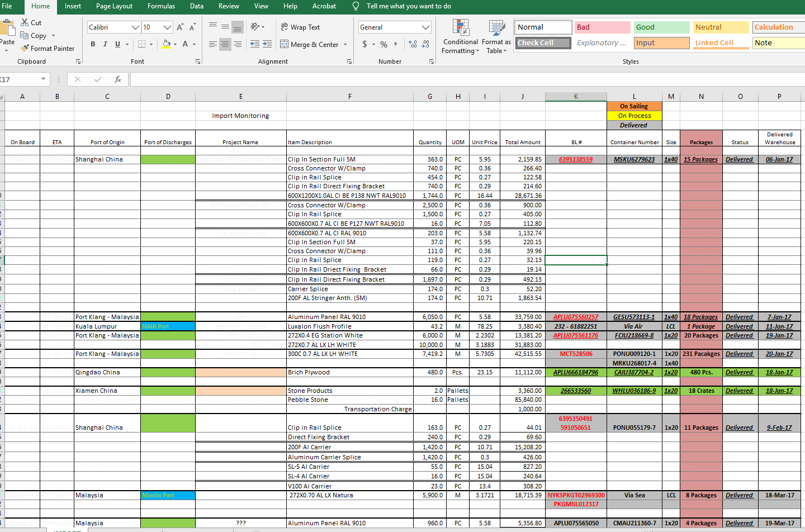Screen dimensions: 805x532
Task: Apply Percent Style format
Action: (x=384, y=44)
